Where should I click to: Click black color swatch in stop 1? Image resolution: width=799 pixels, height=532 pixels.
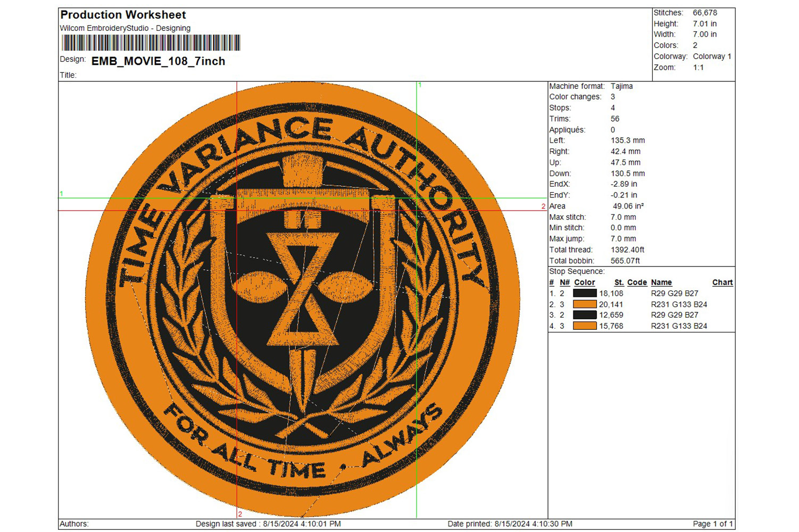[x=585, y=293]
